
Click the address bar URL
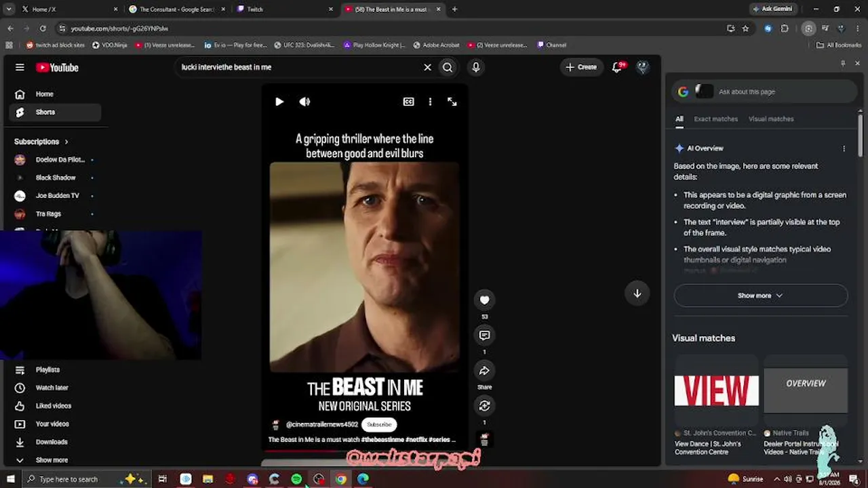click(119, 28)
